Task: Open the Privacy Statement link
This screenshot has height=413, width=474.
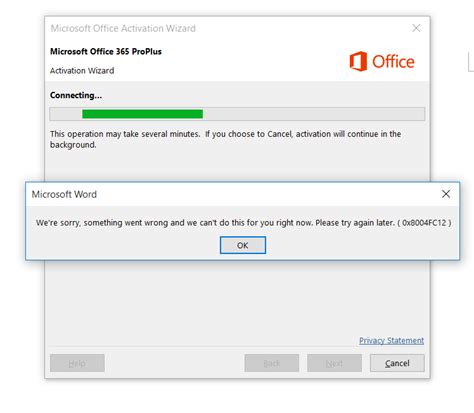Action: [391, 340]
